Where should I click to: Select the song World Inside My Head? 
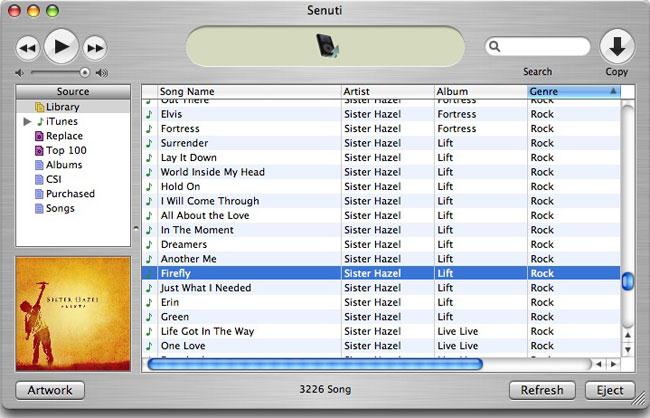pyautogui.click(x=213, y=172)
